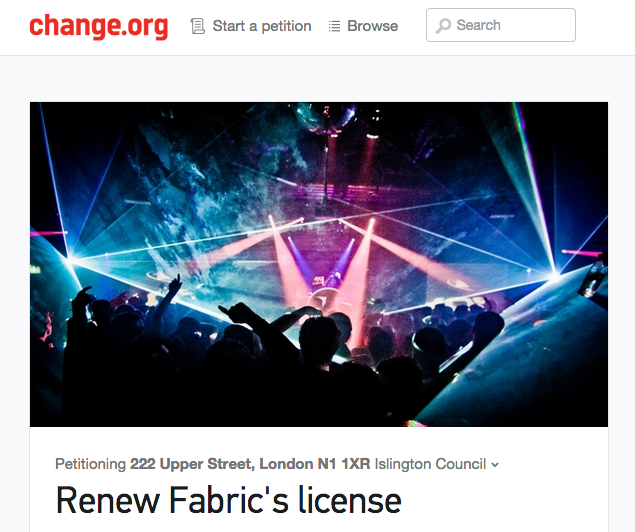
Task: Click the word Petitioning above the title
Action: tap(91, 464)
